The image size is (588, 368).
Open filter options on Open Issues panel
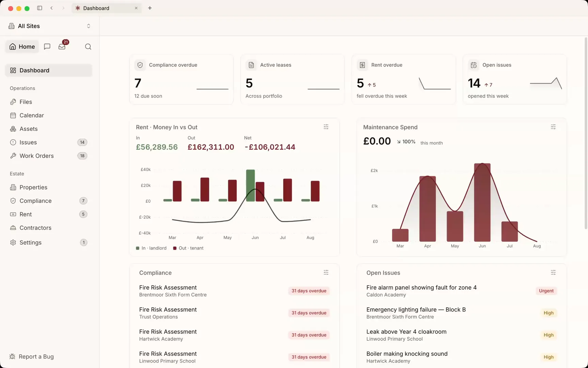[x=553, y=272]
